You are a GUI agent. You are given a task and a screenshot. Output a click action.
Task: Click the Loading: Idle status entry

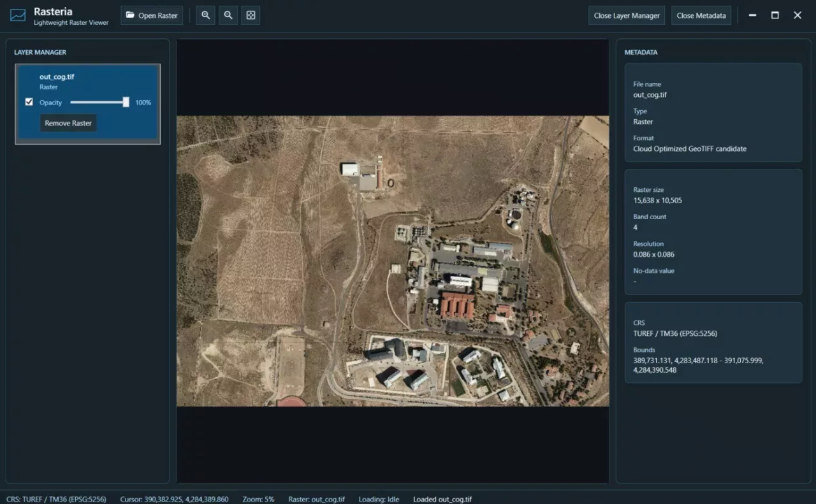(x=379, y=499)
